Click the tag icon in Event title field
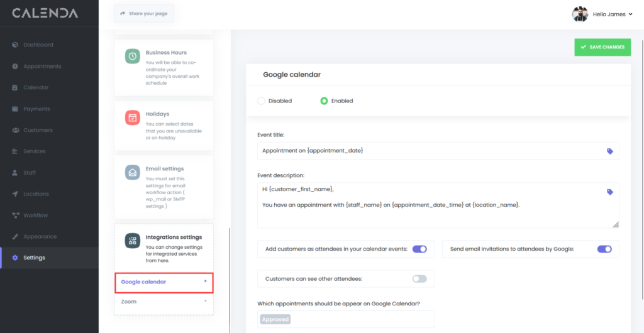The height and width of the screenshot is (333, 644). 609,151
